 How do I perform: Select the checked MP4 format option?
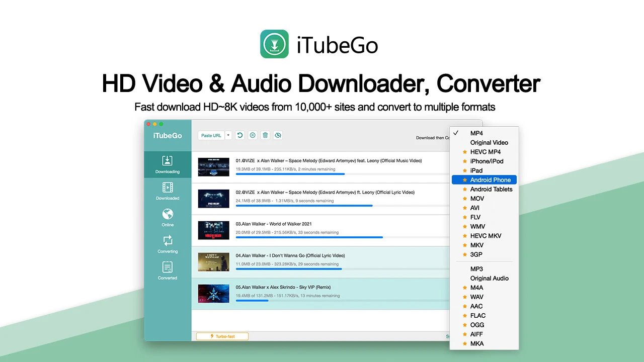click(475, 133)
